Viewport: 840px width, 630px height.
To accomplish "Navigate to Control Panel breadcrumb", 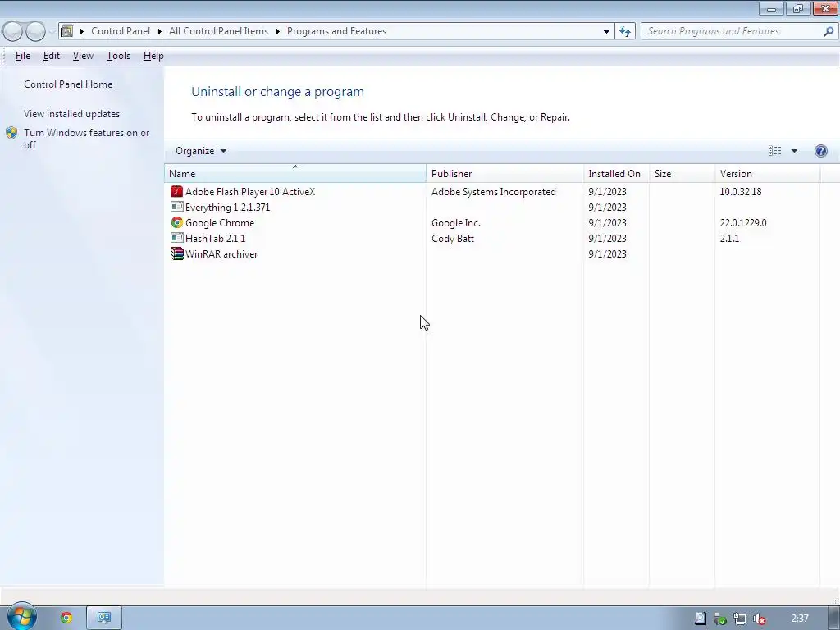I will click(x=121, y=31).
